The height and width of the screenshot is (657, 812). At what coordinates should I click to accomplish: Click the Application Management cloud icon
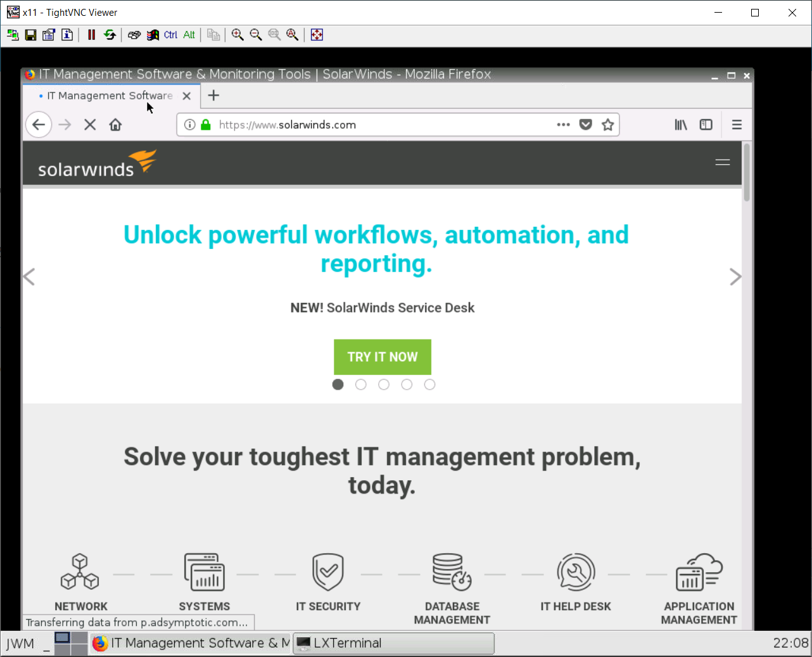699,571
